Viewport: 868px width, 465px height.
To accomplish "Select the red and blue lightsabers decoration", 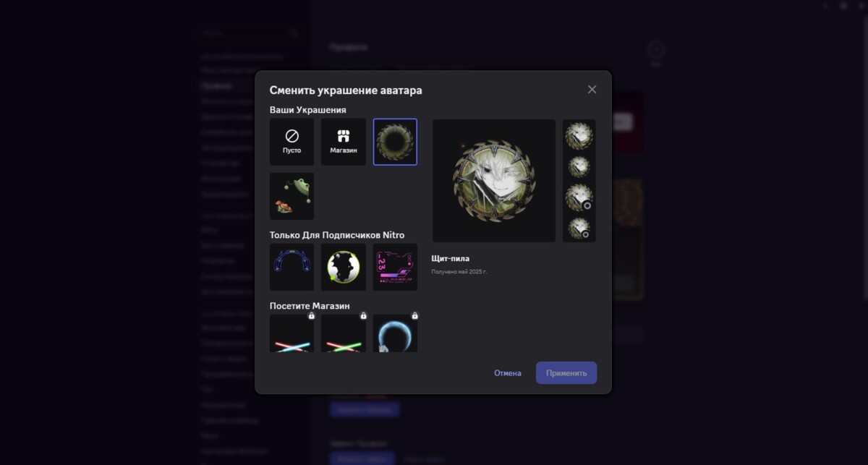I will tap(292, 333).
